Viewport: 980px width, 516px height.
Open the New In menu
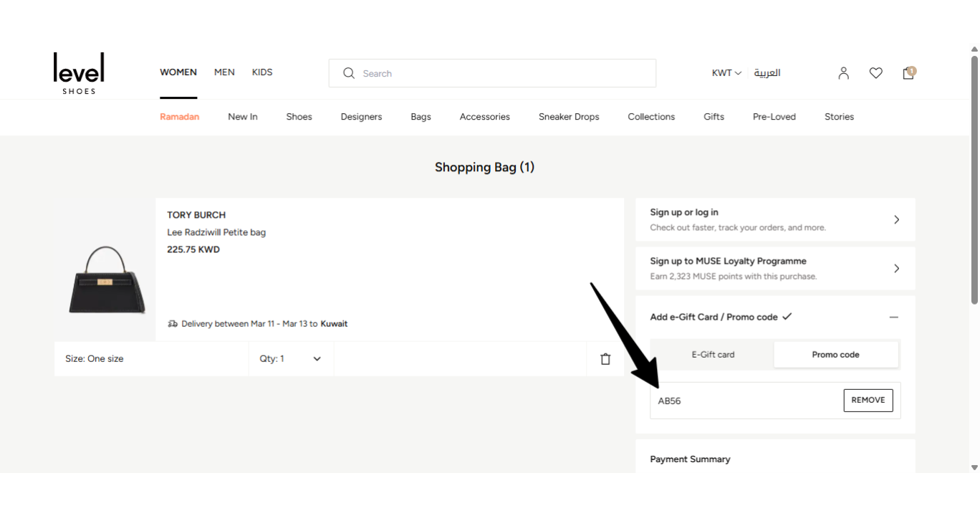click(x=243, y=117)
